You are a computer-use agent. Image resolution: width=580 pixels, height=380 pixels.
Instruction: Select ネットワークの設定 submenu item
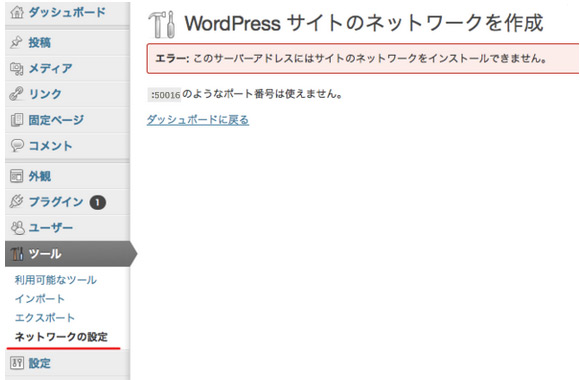(x=61, y=337)
